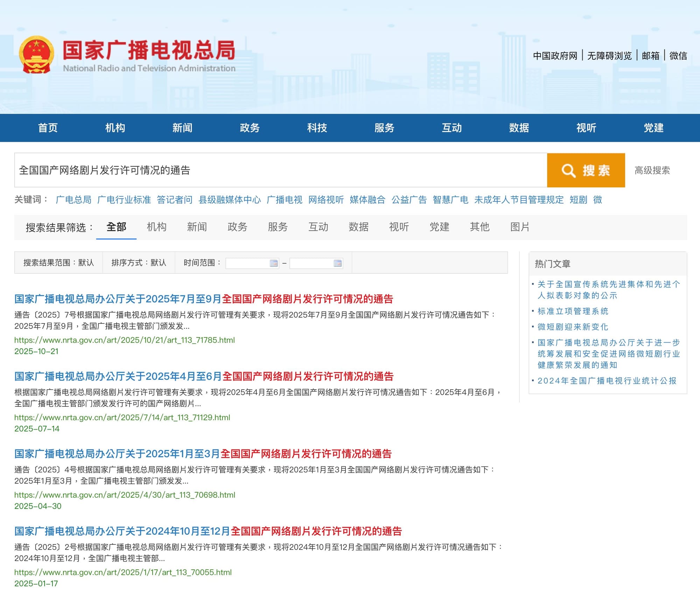Image resolution: width=700 pixels, height=593 pixels.
Task: Open hot article 微短剧迎来新变化
Action: click(x=573, y=327)
